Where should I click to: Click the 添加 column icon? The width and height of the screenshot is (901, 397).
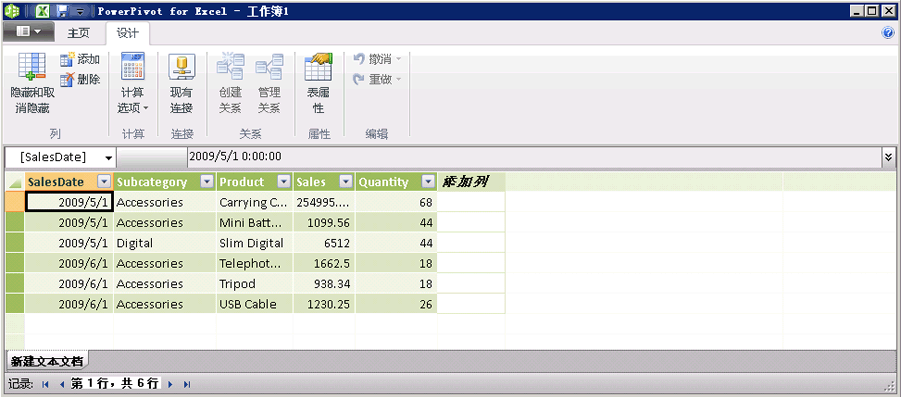(67, 59)
